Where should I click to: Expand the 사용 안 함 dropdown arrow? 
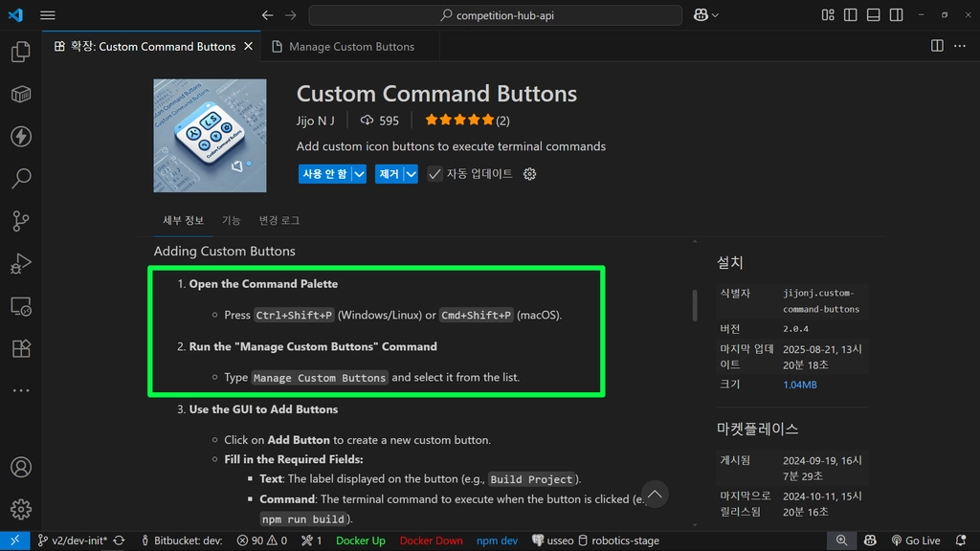360,174
